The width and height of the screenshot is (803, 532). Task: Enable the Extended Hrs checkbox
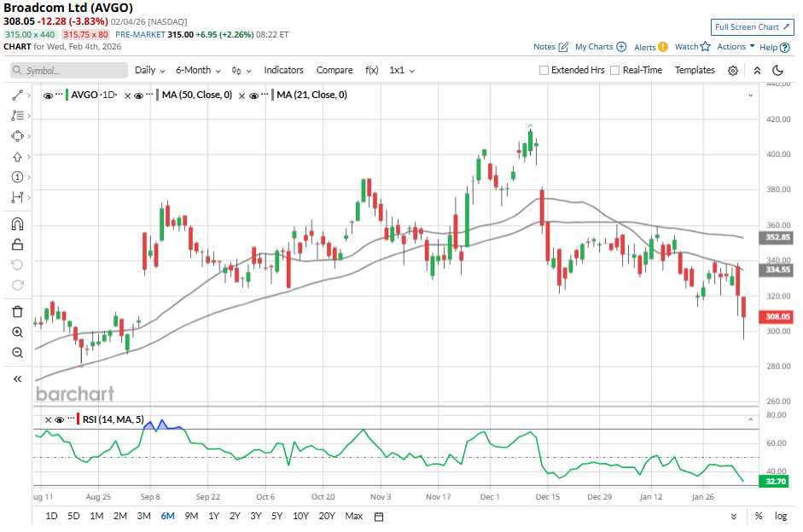[x=544, y=71]
